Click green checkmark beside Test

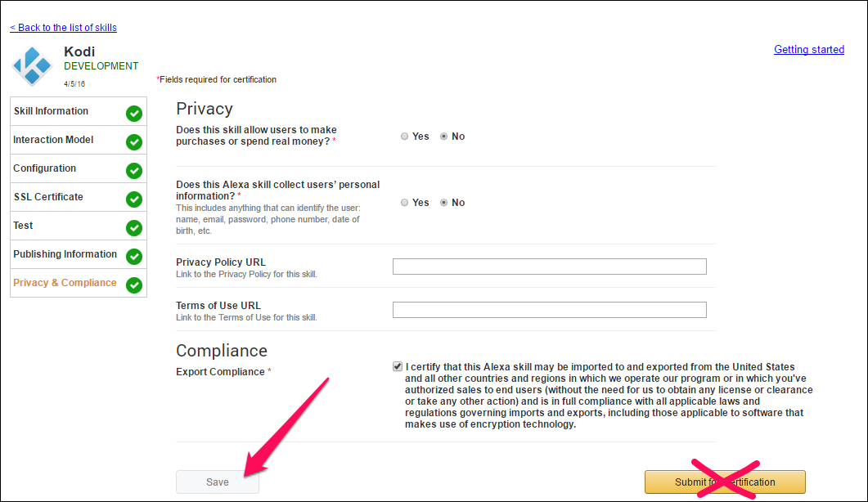click(x=134, y=228)
